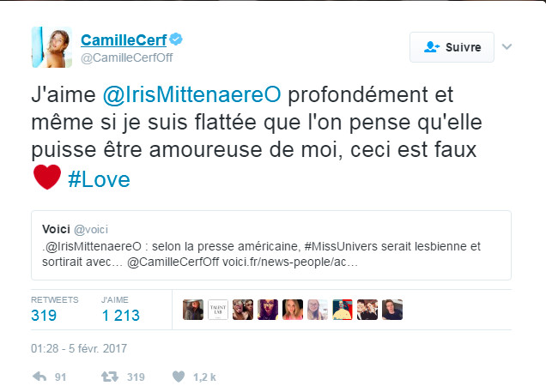This screenshot has width=546, height=392.
Task: Click the #Love hashtag
Action: pos(98,180)
